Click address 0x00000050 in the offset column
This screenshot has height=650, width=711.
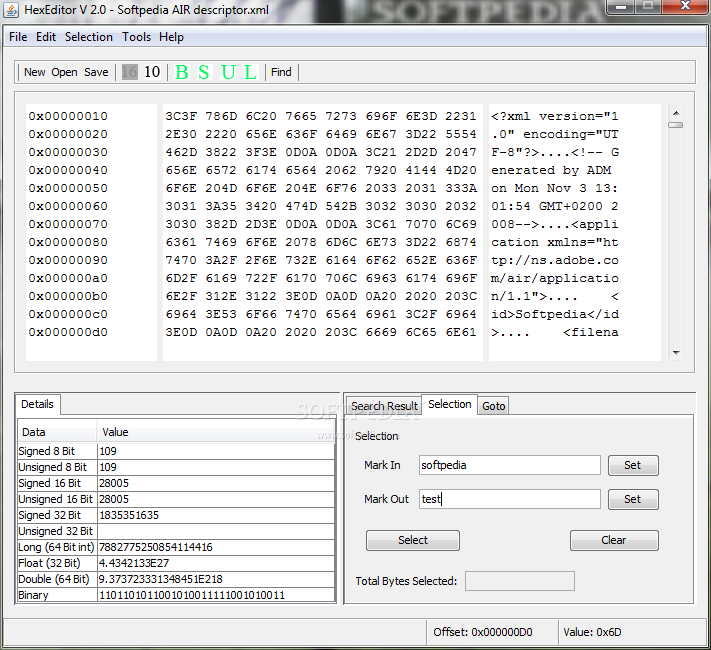(x=68, y=188)
